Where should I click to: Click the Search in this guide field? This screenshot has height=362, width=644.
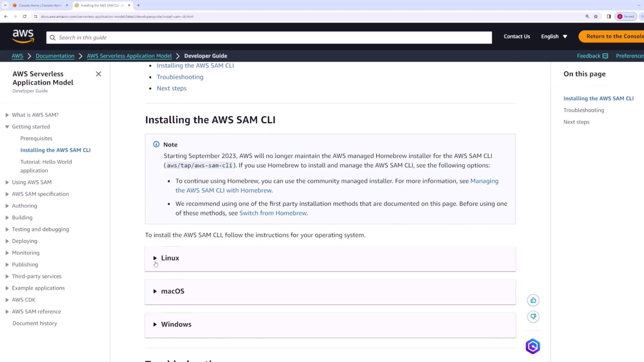[268, 38]
